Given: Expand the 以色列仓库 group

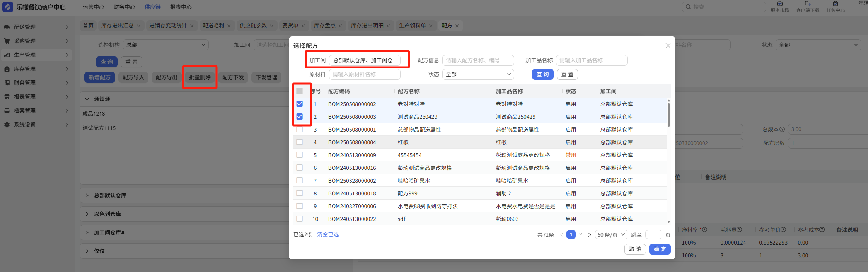Looking at the screenshot, I should (87, 214).
